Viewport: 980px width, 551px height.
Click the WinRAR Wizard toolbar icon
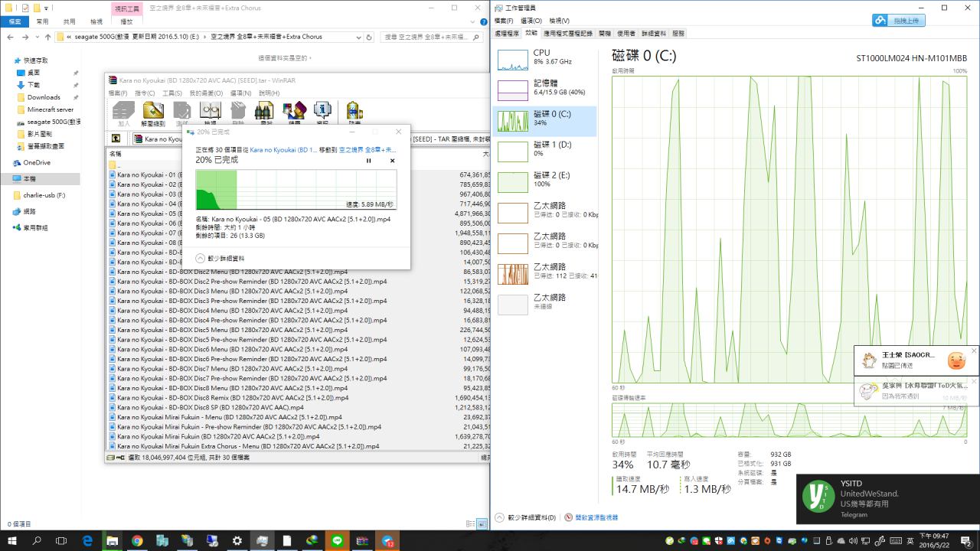294,112
